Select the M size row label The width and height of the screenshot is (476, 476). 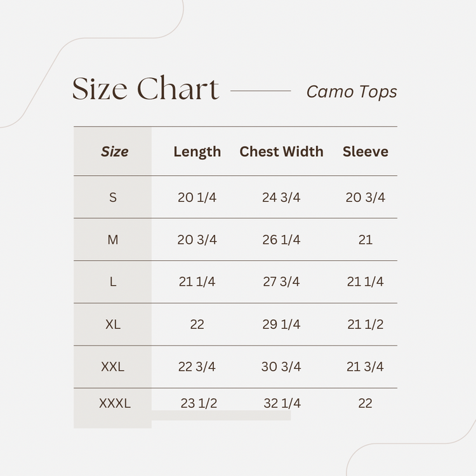click(113, 240)
